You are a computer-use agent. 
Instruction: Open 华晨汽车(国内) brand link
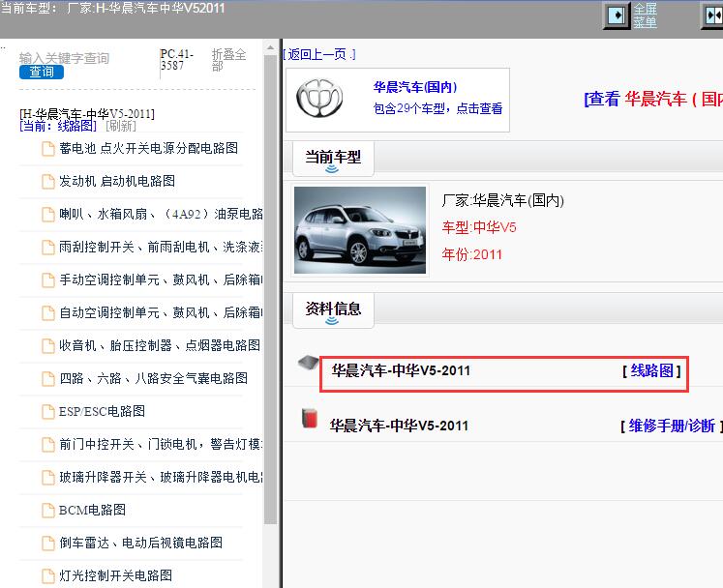pyautogui.click(x=415, y=87)
